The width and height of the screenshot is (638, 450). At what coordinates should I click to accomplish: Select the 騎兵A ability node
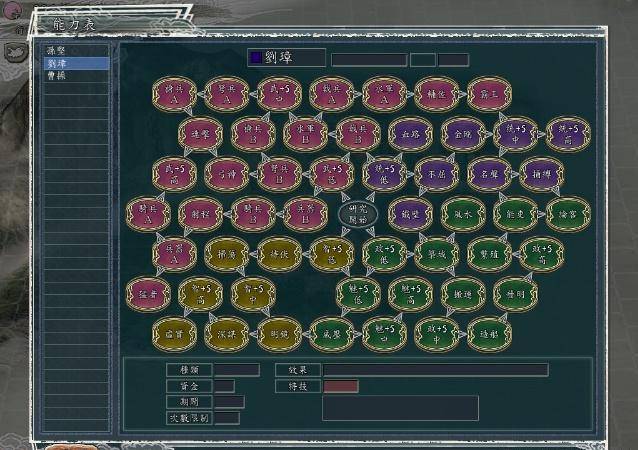(148, 214)
